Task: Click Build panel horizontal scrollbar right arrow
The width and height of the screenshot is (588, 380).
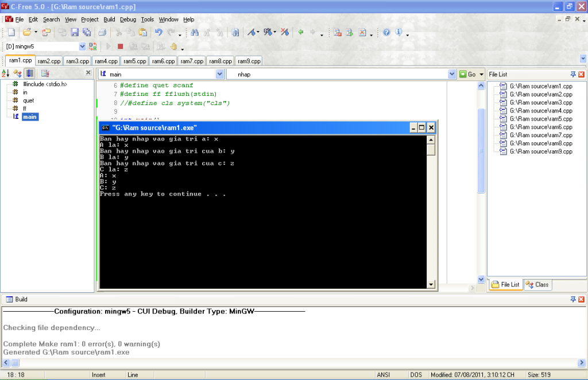Action: [581, 362]
